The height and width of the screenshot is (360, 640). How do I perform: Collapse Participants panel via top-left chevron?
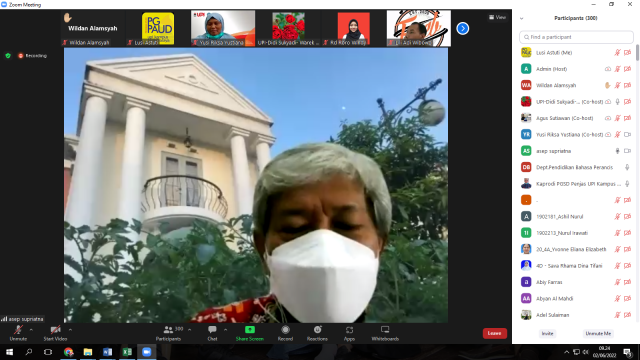point(522,18)
